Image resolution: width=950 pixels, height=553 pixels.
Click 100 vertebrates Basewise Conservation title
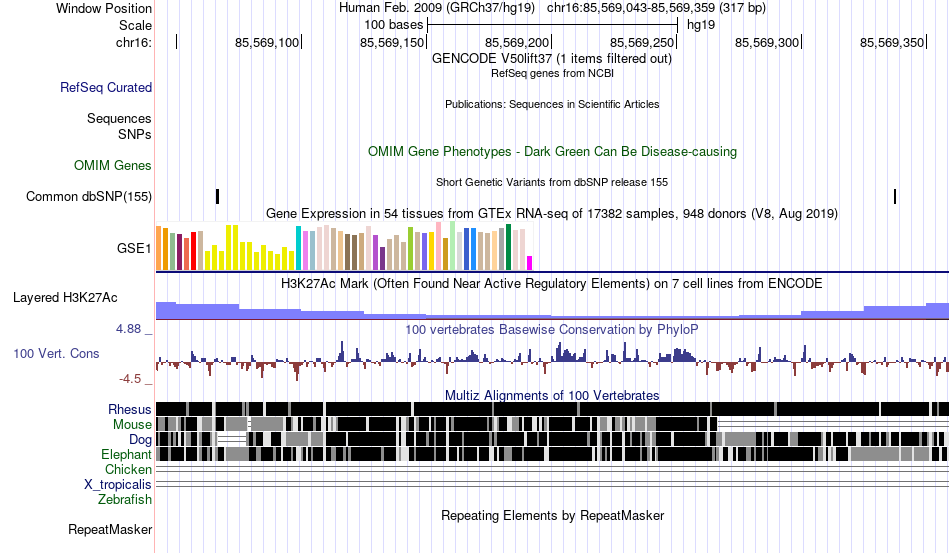coord(552,329)
